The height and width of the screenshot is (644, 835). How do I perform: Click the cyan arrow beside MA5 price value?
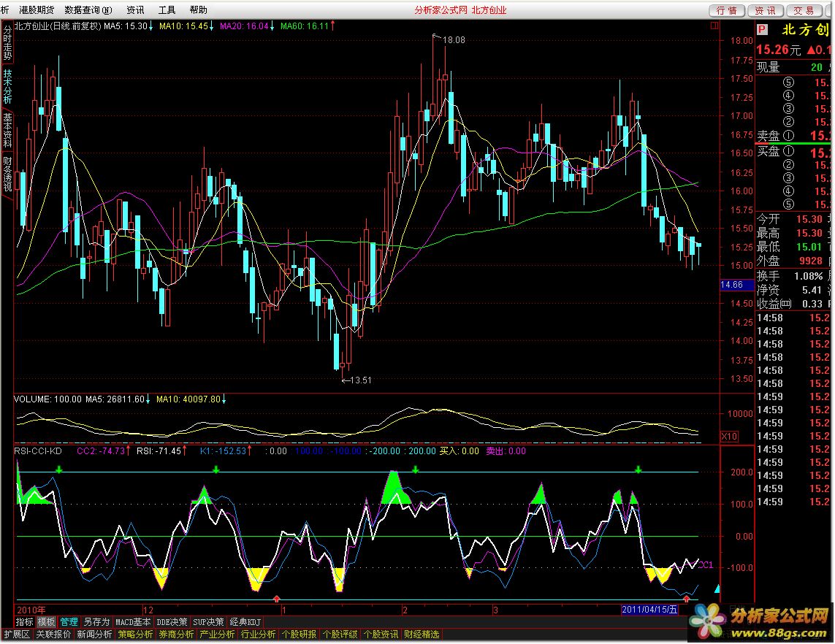tap(150, 26)
